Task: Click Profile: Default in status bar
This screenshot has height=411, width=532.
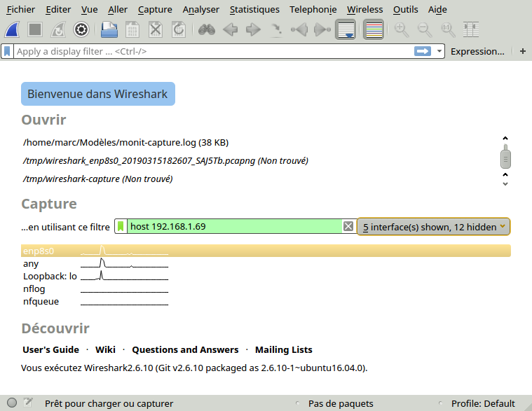Action: coord(483,403)
